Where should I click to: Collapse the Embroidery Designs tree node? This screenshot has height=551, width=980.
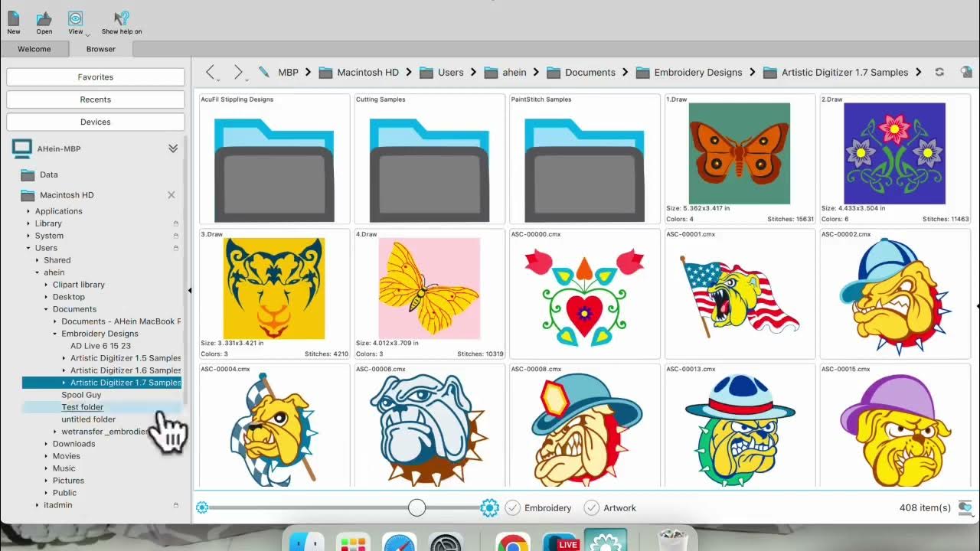tap(55, 334)
